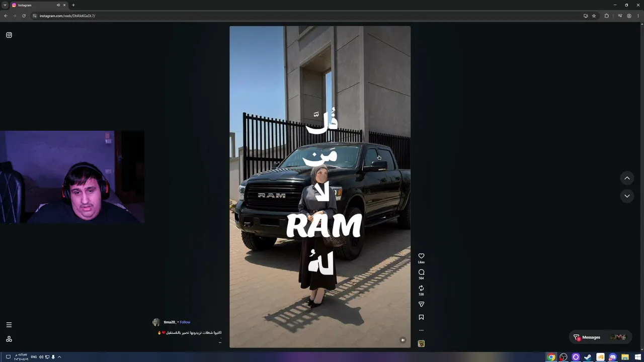The image size is (644, 362).
Task: Select the Instagram browser tab
Action: 39,5
